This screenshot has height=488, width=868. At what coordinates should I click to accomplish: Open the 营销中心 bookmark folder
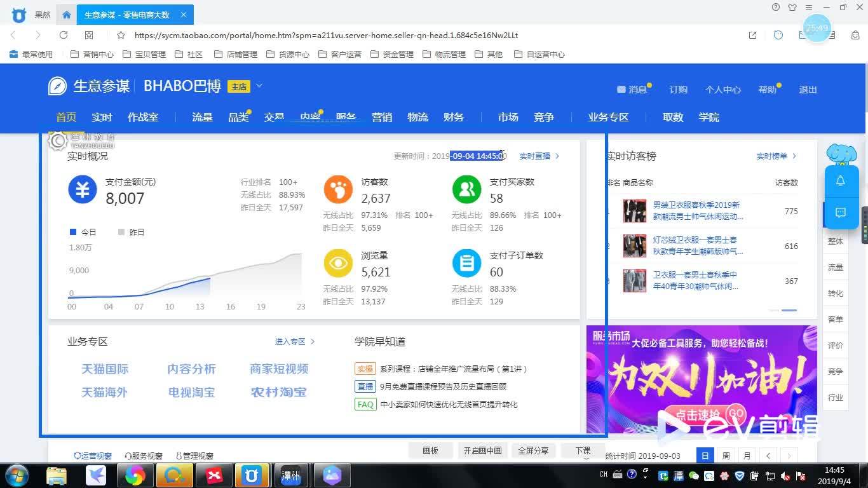coord(92,55)
